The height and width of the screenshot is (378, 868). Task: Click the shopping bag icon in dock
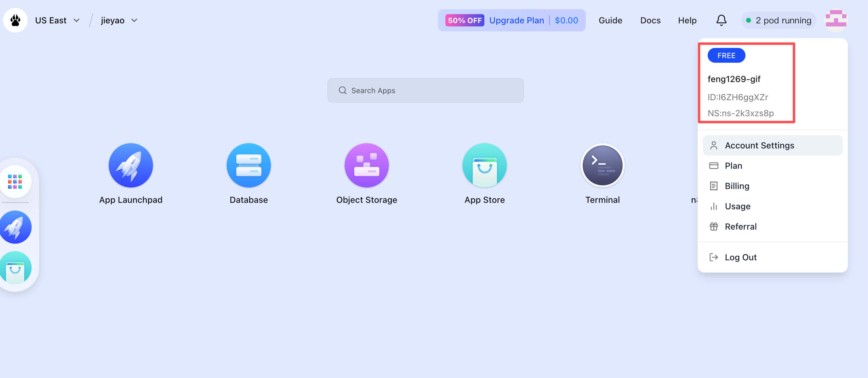point(15,268)
